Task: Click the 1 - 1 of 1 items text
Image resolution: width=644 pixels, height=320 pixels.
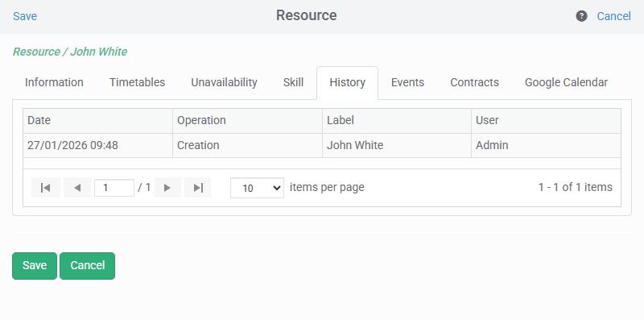Action: click(575, 187)
